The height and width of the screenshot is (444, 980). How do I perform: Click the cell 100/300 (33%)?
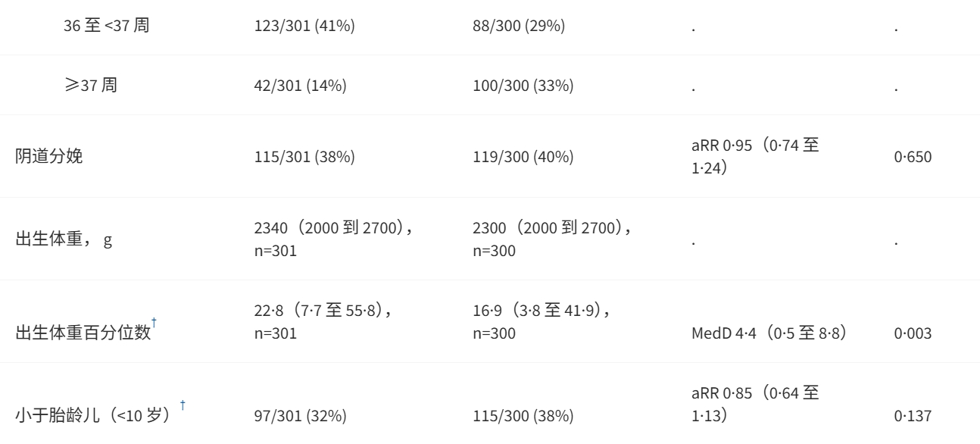pyautogui.click(x=522, y=87)
